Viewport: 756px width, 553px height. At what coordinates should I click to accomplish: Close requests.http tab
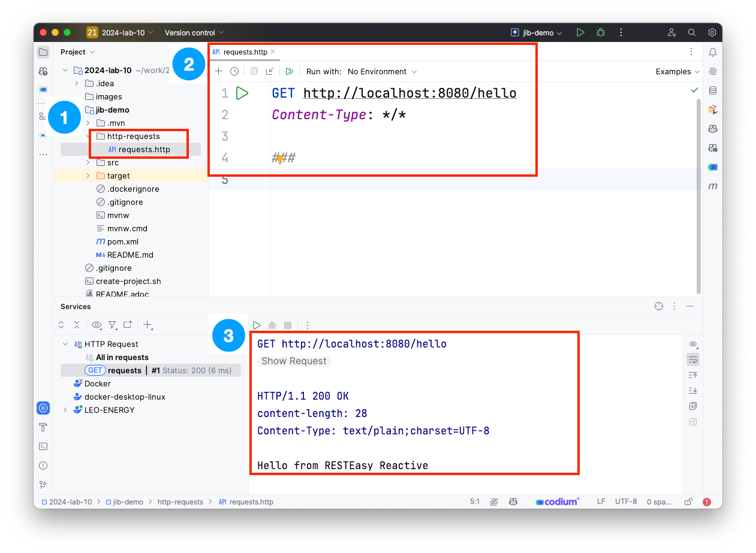click(x=273, y=52)
